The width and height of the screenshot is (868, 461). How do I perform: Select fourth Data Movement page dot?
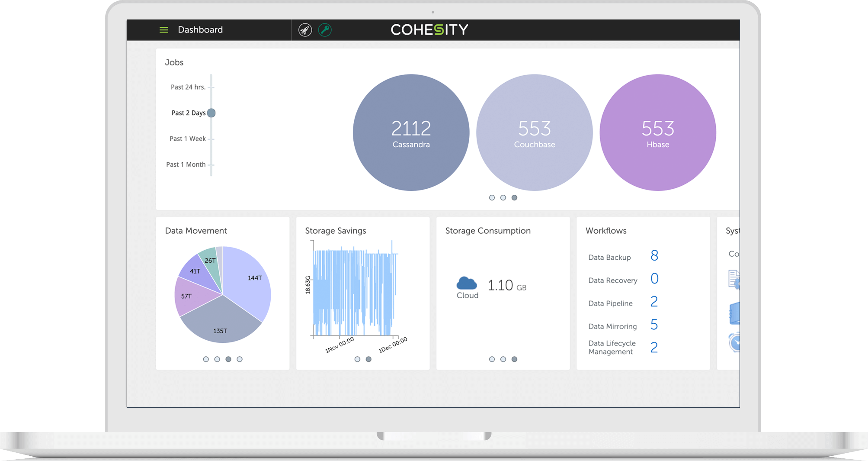click(240, 359)
